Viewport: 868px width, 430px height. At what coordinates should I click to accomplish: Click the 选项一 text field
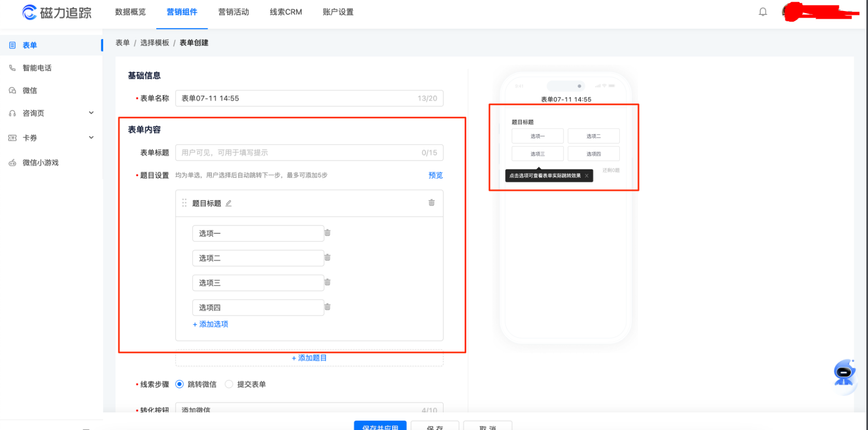coord(258,233)
